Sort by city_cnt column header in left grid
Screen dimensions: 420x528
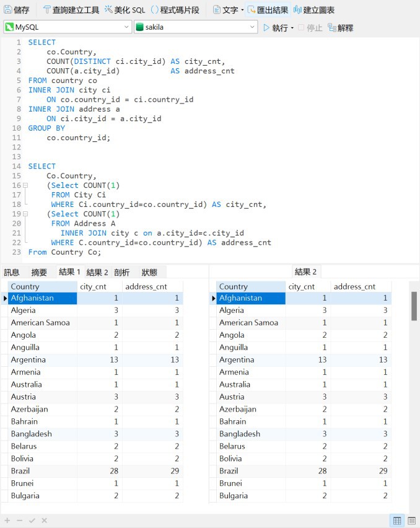tap(99, 286)
